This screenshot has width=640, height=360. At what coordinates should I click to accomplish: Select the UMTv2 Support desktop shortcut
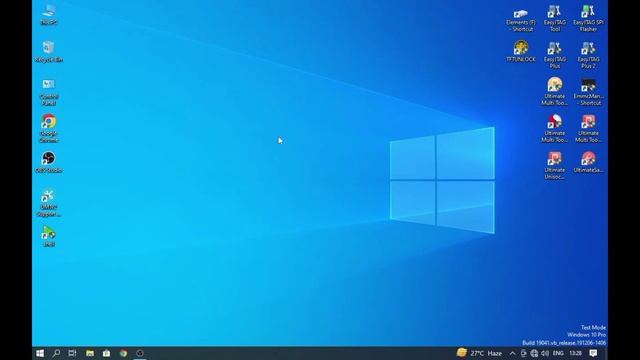pos(49,203)
